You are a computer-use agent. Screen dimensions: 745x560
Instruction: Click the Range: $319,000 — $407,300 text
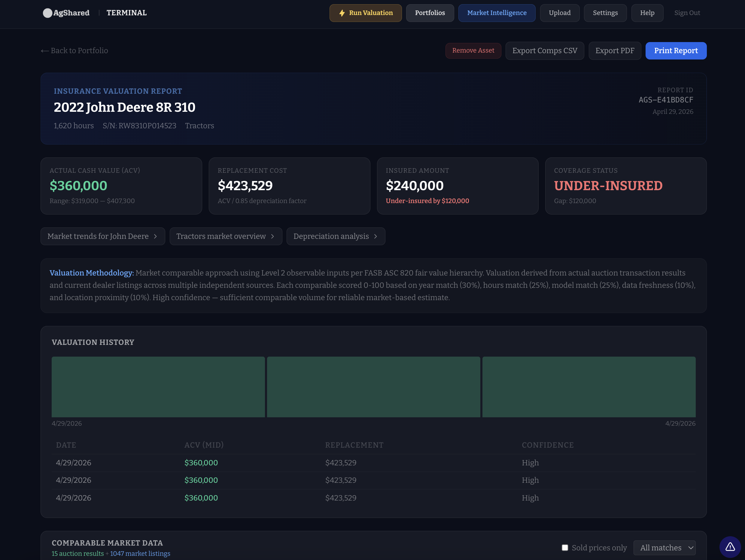point(92,201)
